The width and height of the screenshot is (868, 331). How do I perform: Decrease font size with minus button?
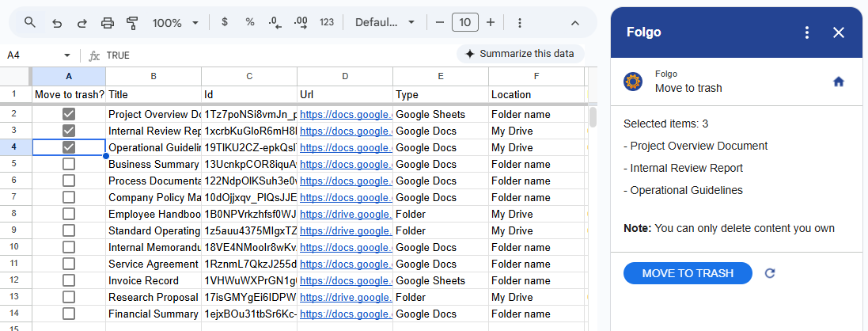[x=440, y=22]
